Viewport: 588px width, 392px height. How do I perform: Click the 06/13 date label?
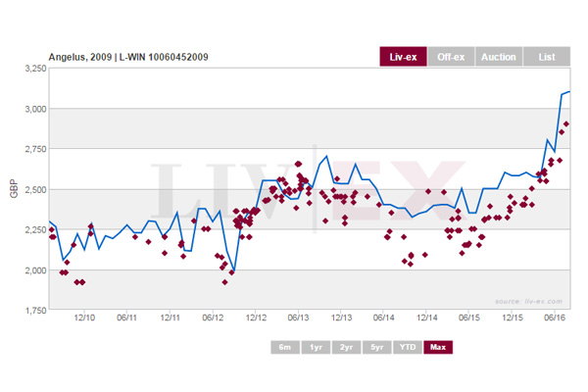pyautogui.click(x=298, y=318)
